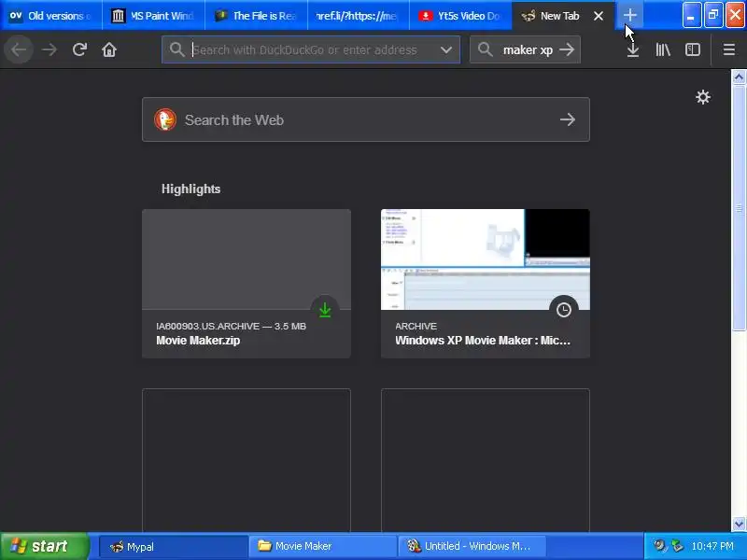The width and height of the screenshot is (747, 560).
Task: Click the vertical scrollbar thumb
Action: (739, 207)
